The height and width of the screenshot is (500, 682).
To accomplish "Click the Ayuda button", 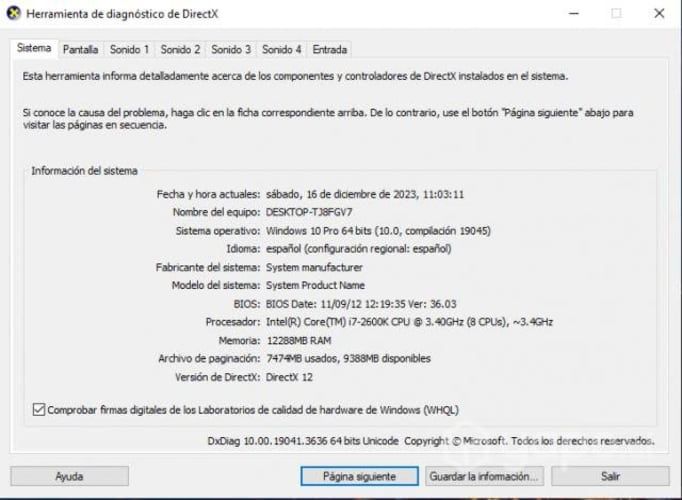I will tap(70, 476).
